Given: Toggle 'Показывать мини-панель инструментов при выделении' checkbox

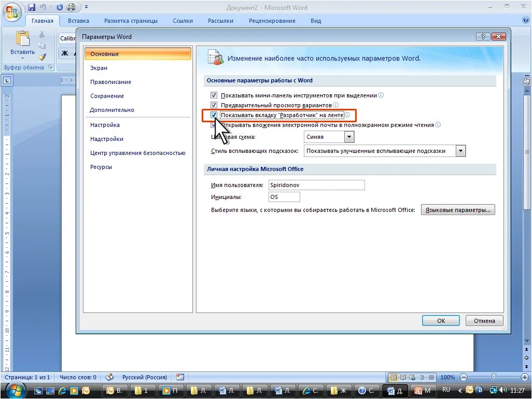Looking at the screenshot, I should [x=214, y=95].
